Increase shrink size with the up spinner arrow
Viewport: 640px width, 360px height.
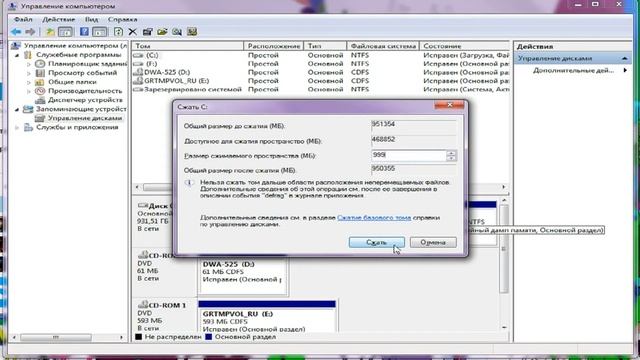(451, 153)
